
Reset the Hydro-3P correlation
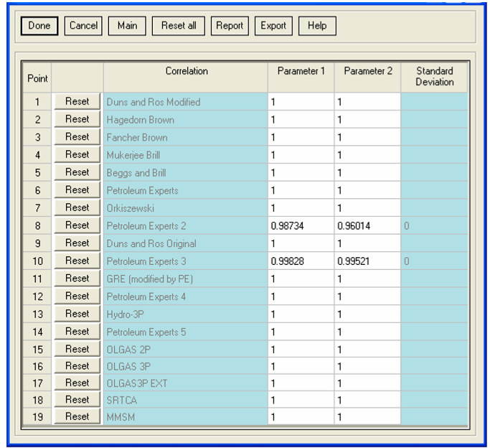[77, 314]
